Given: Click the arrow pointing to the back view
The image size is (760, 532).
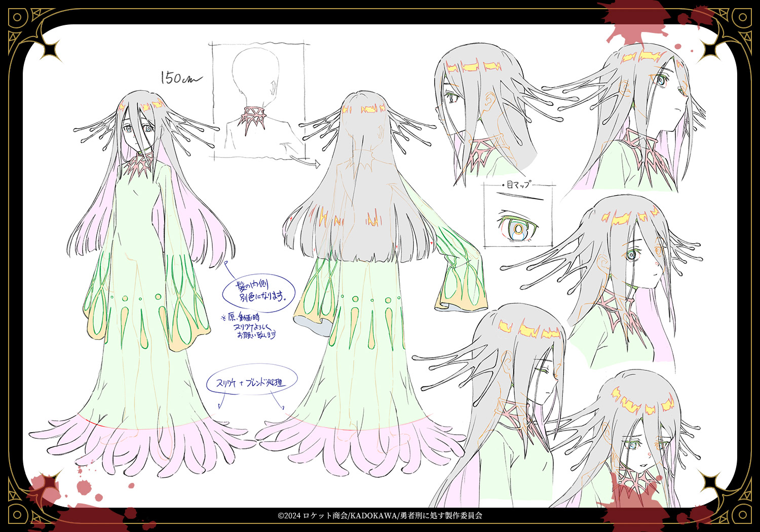Looking at the screenshot, I should point(314,164).
